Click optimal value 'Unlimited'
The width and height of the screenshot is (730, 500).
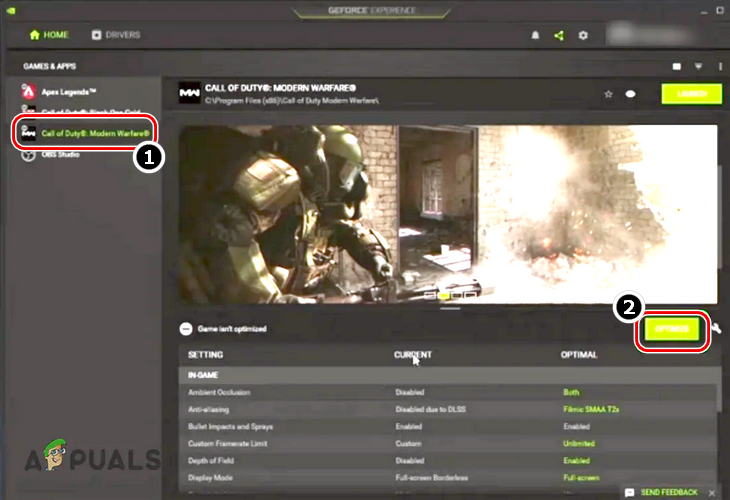pyautogui.click(x=579, y=444)
